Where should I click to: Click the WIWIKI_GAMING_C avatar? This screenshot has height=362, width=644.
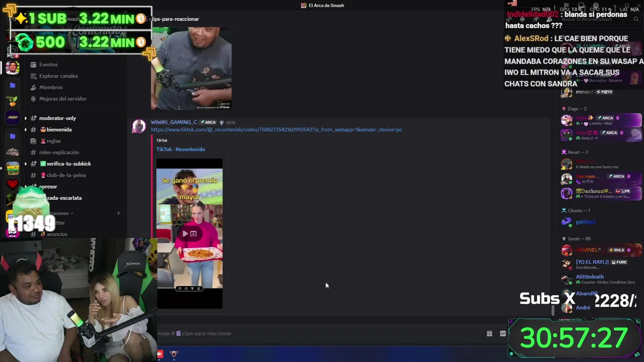coord(139,126)
